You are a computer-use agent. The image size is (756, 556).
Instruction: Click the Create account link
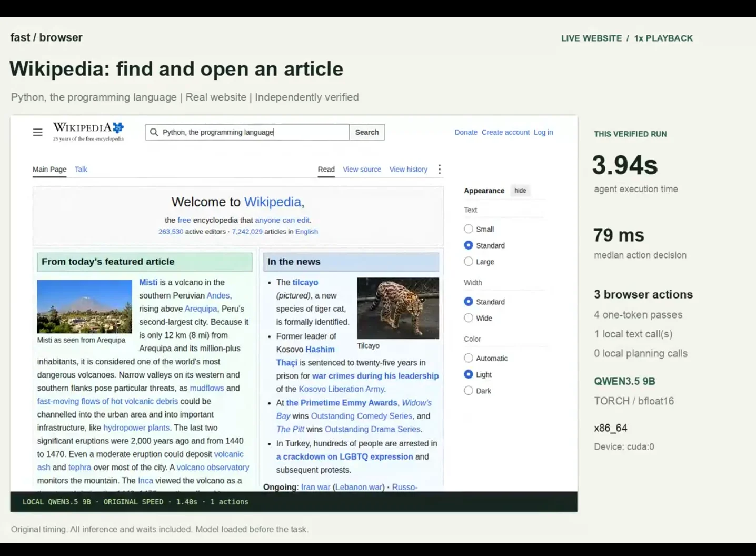[x=505, y=132]
